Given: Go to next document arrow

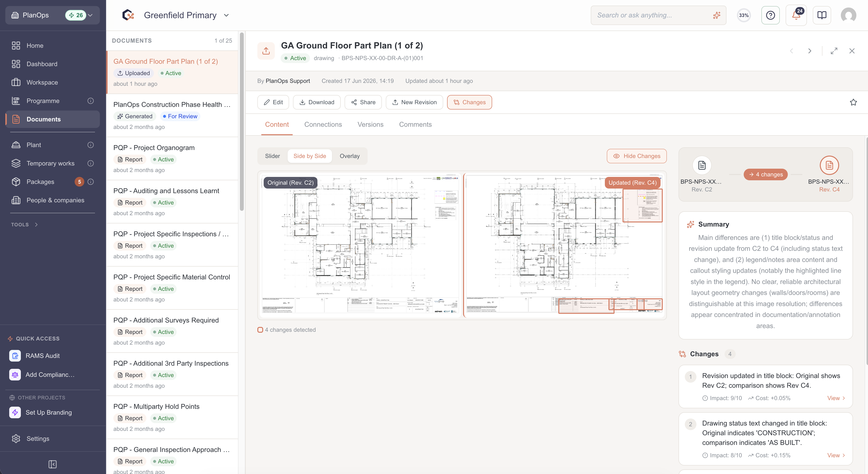Looking at the screenshot, I should (x=809, y=51).
